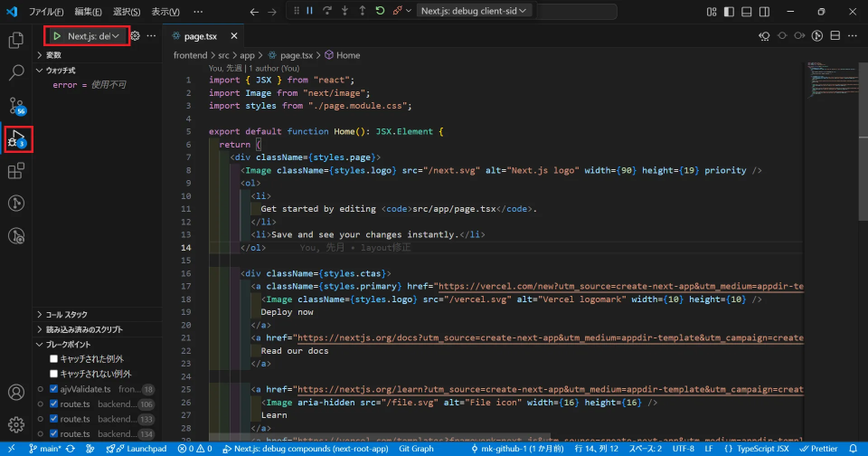Step out in the debug toolbar
Image resolution: width=868 pixels, height=456 pixels.
click(x=362, y=11)
